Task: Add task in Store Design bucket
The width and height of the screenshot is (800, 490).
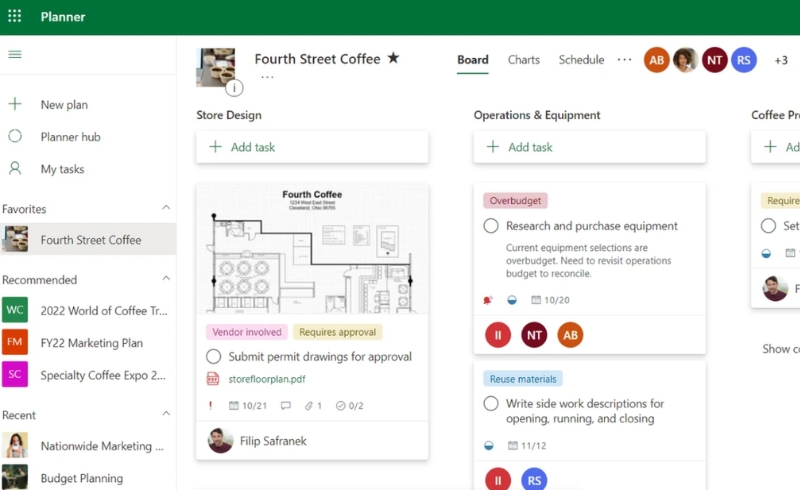Action: (x=312, y=147)
